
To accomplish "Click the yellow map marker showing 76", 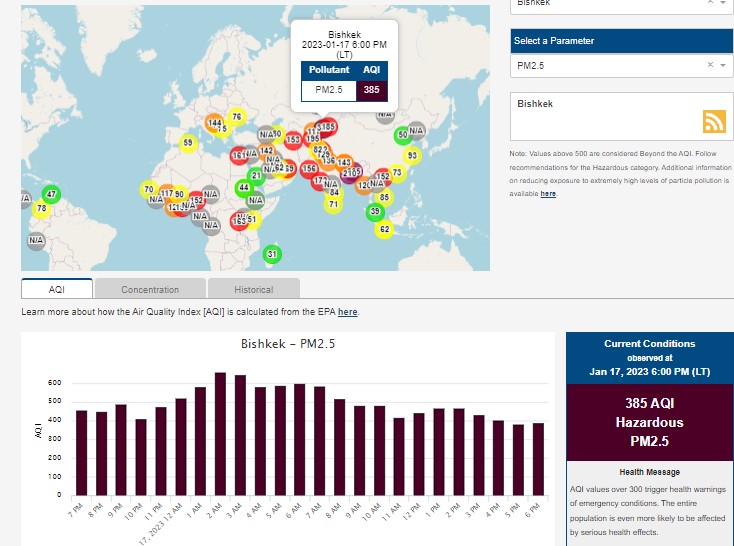I will tap(236, 117).
